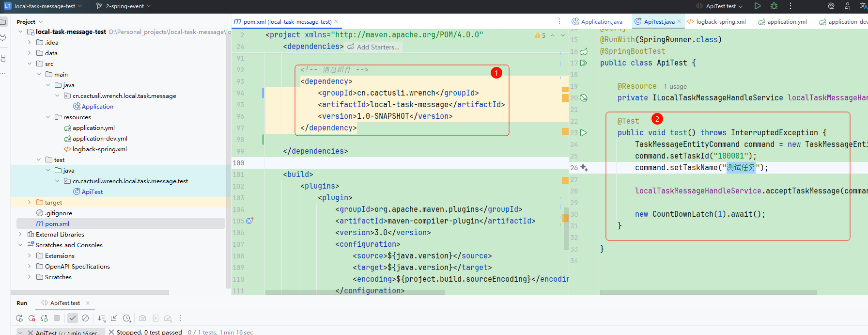Close the ApiTest.test run tab
Screen dimensions: 868x335
point(88,303)
